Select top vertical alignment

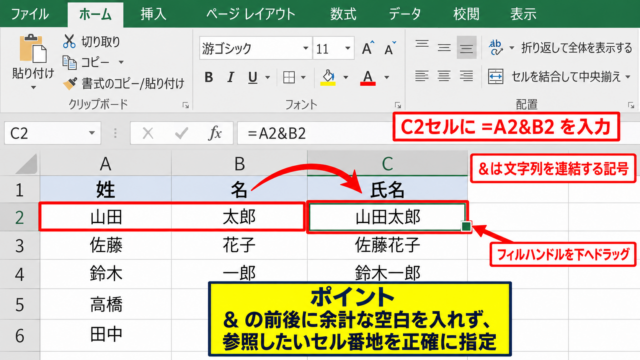[x=422, y=44]
